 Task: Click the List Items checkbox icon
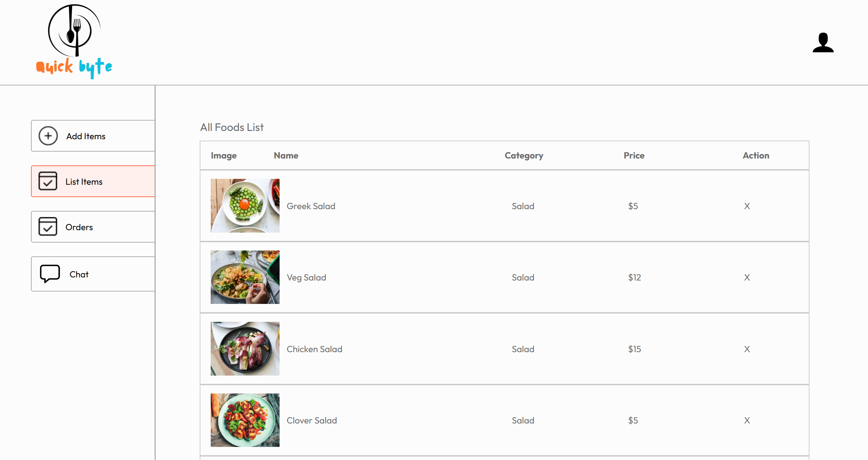click(48, 181)
